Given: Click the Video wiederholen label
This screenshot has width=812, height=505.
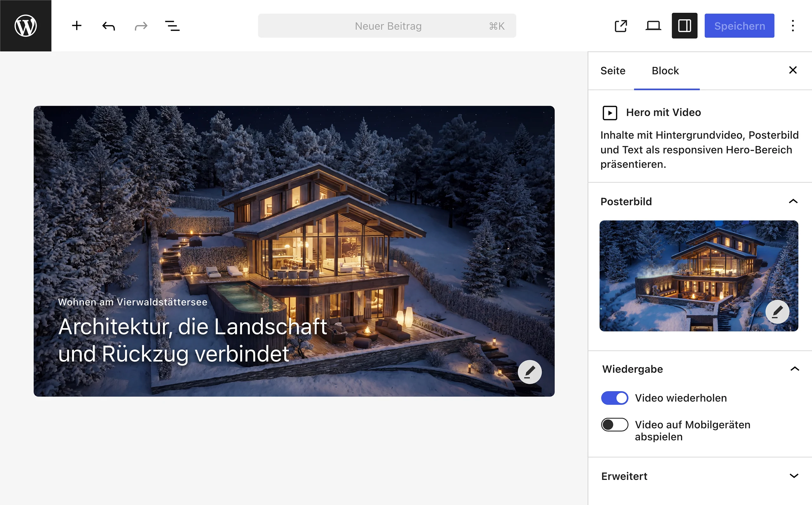Looking at the screenshot, I should click(x=681, y=398).
